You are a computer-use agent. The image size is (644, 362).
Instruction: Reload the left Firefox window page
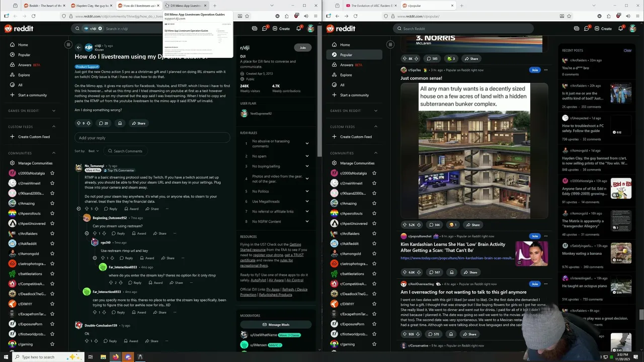(x=34, y=16)
